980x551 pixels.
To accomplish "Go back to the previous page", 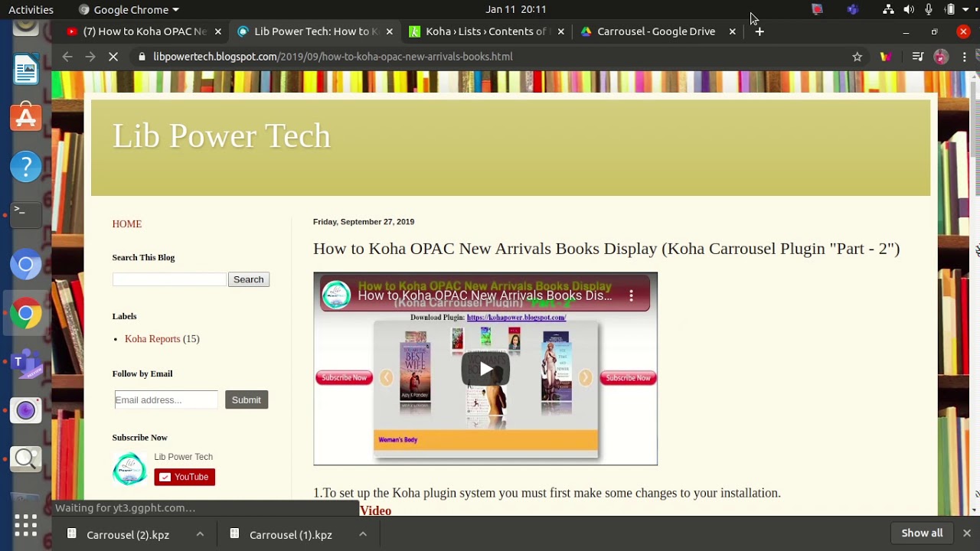I will (x=67, y=57).
